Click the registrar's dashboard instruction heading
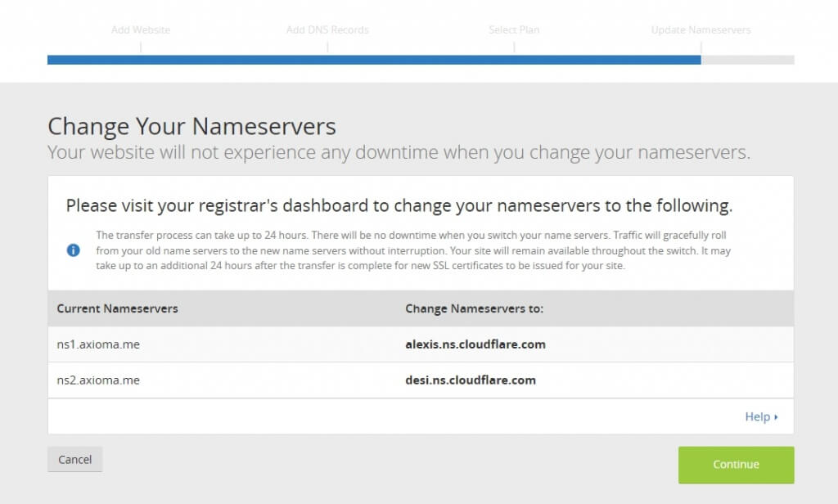The height and width of the screenshot is (504, 838). [399, 205]
